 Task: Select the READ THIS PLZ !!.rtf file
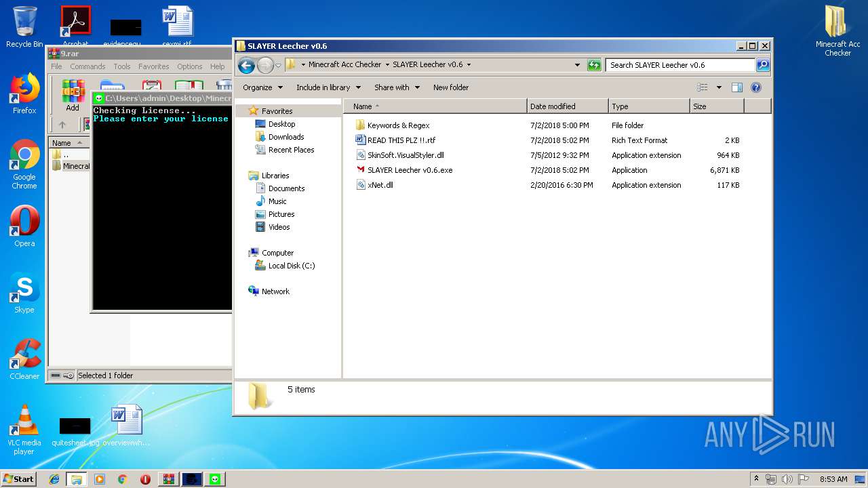click(x=401, y=140)
